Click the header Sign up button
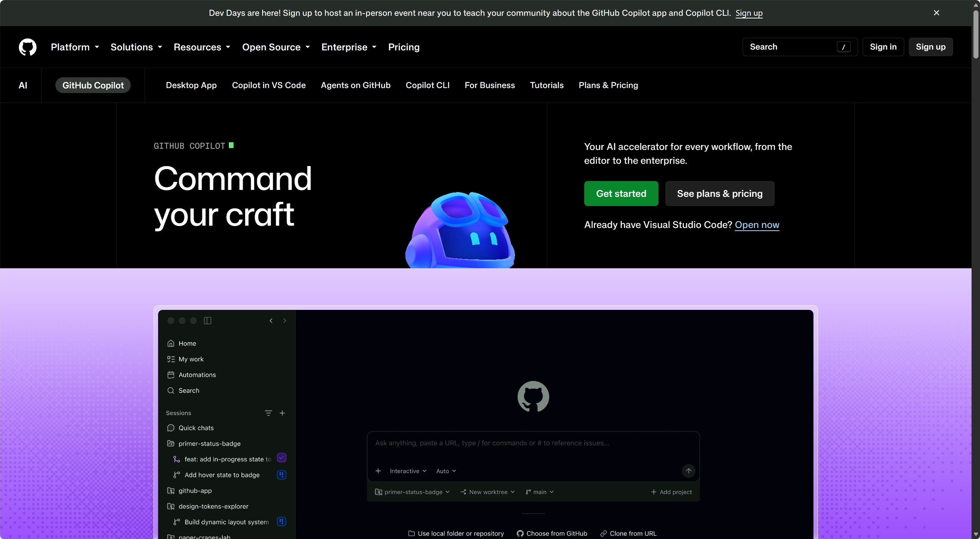This screenshot has height=539, width=980. pos(930,47)
